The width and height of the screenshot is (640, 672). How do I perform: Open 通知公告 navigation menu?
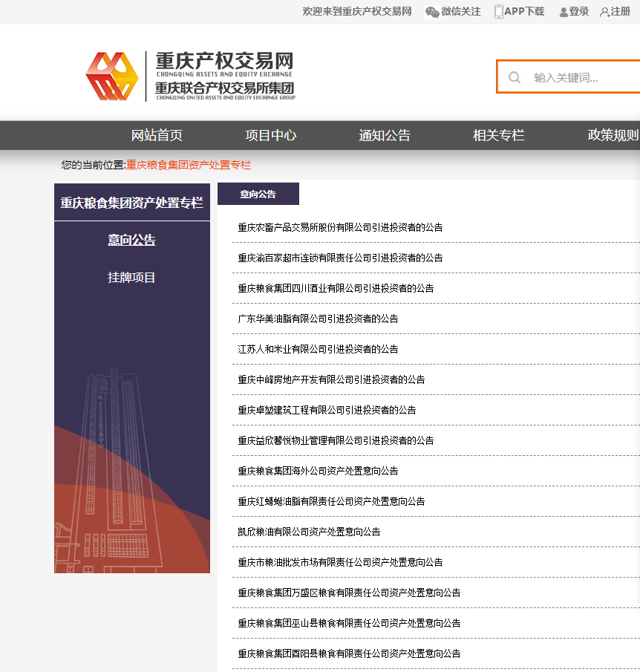coord(385,135)
